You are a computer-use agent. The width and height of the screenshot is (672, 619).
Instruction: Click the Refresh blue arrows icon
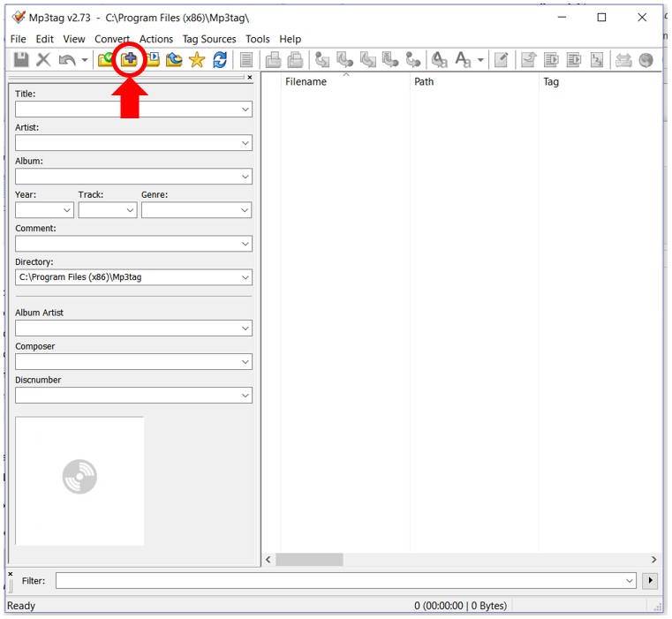click(x=220, y=59)
